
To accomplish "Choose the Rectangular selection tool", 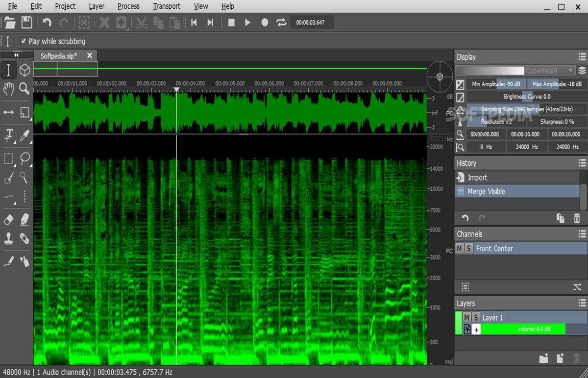I will click(x=8, y=158).
